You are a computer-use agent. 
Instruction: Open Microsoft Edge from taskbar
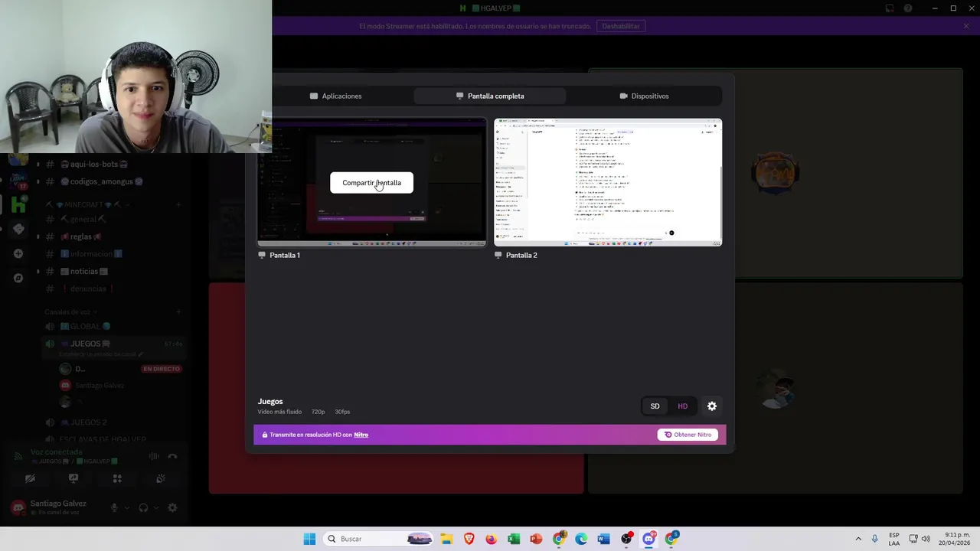click(581, 539)
